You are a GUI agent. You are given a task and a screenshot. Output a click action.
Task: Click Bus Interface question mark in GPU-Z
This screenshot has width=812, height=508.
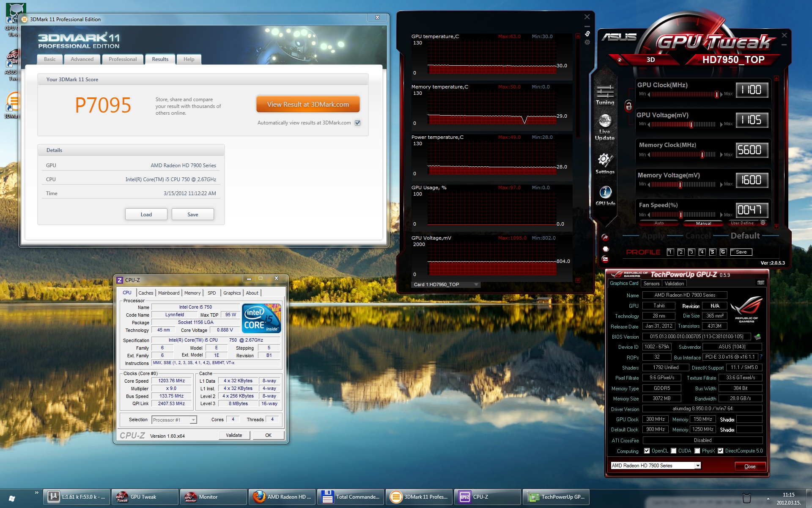761,357
